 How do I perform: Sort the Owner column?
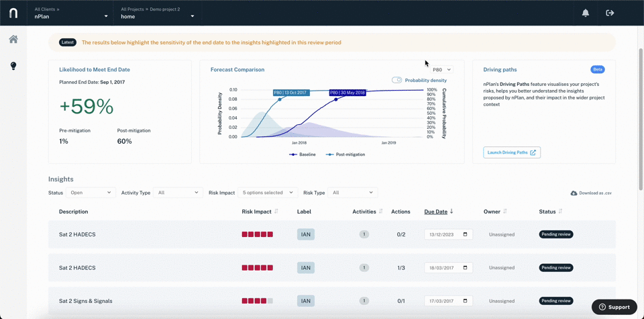pos(504,212)
